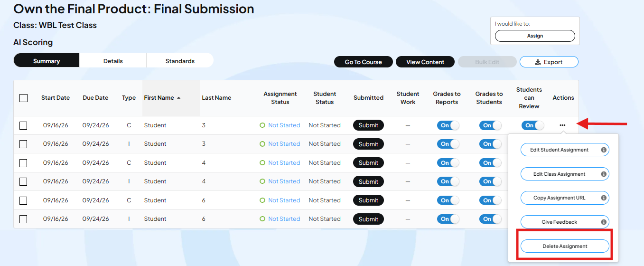This screenshot has height=266, width=644.
Task: Click the Go To Course button
Action: click(364, 62)
